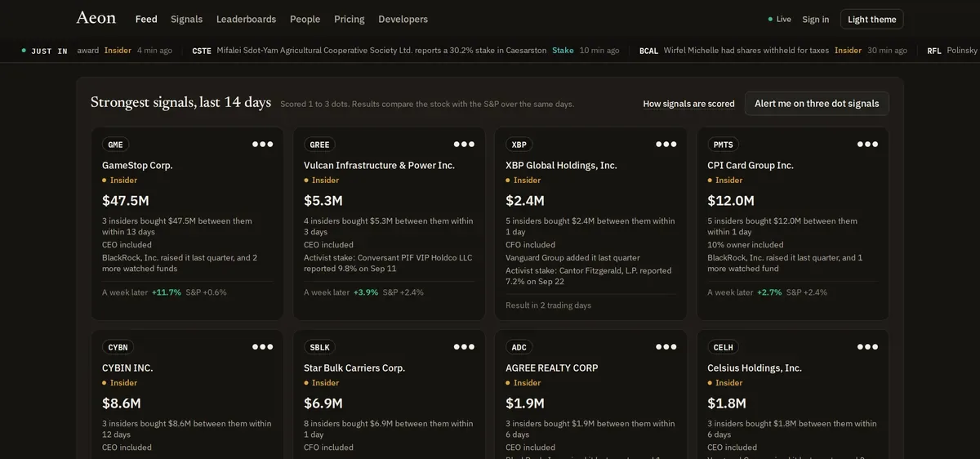Image resolution: width=980 pixels, height=459 pixels.
Task: Open the RFL ticker symbol in the news strip
Action: tap(934, 51)
